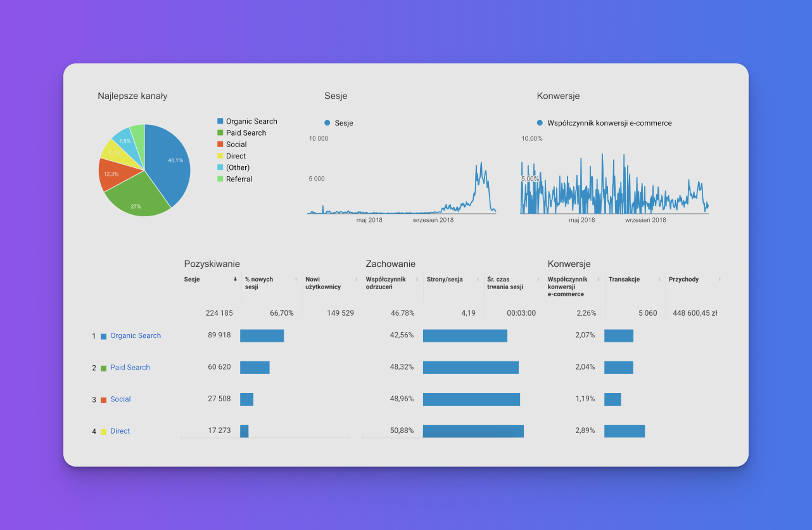
Task: Click the bounce rate value 50,88%
Action: click(402, 431)
